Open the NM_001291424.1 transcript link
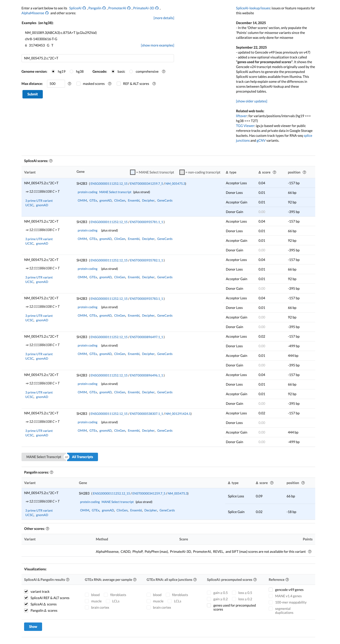 (x=178, y=414)
